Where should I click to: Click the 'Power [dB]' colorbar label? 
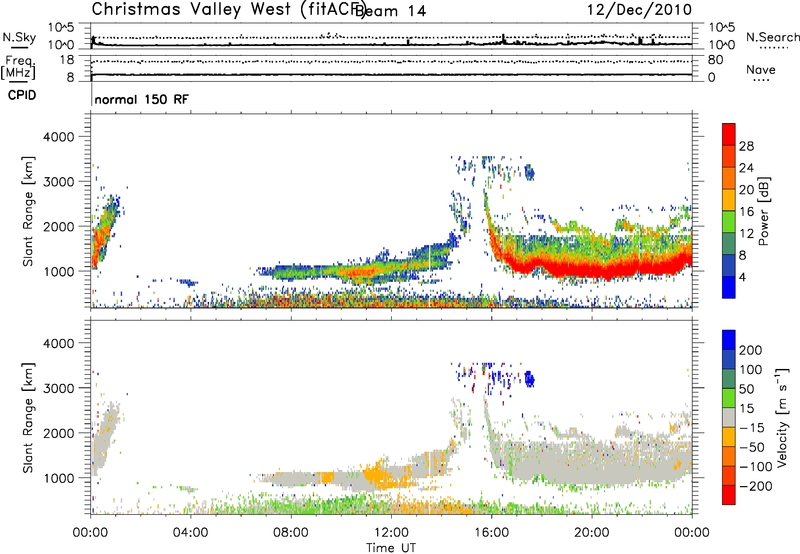[x=764, y=212]
